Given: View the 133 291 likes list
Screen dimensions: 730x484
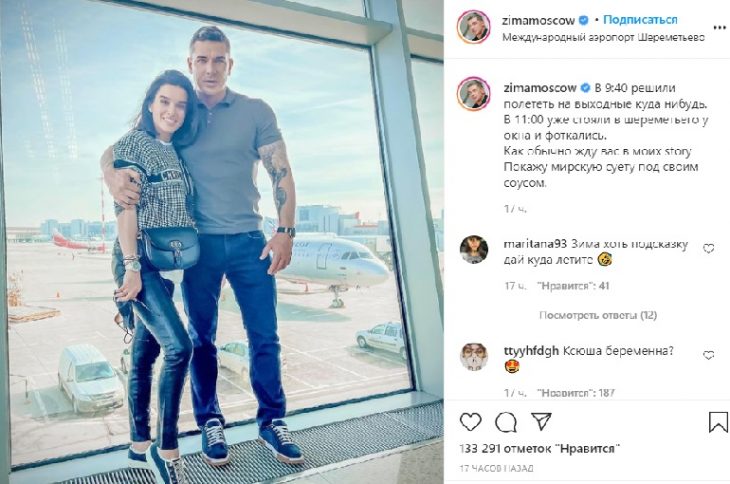Looking at the screenshot, I should (x=540, y=449).
